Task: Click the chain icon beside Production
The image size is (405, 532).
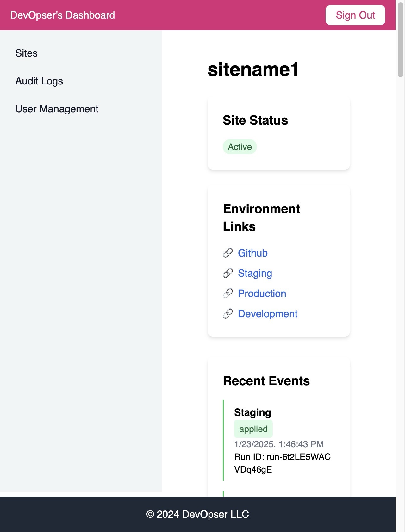Action: coord(228,294)
